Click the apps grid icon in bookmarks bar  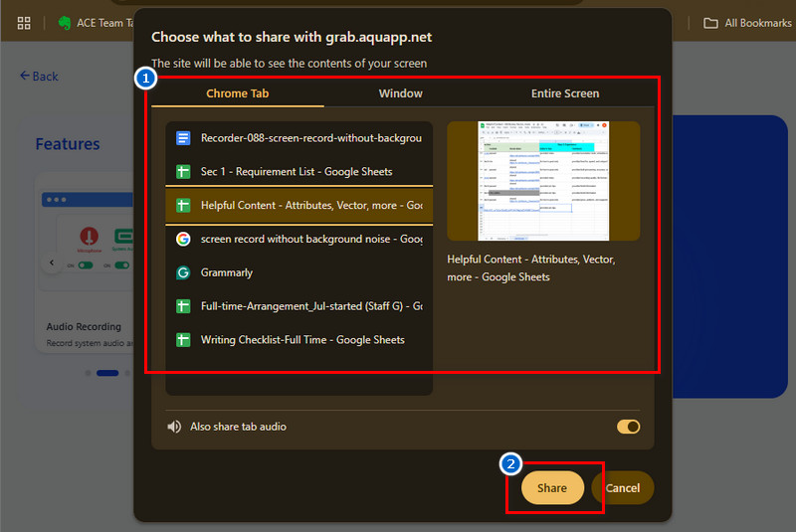tap(24, 23)
